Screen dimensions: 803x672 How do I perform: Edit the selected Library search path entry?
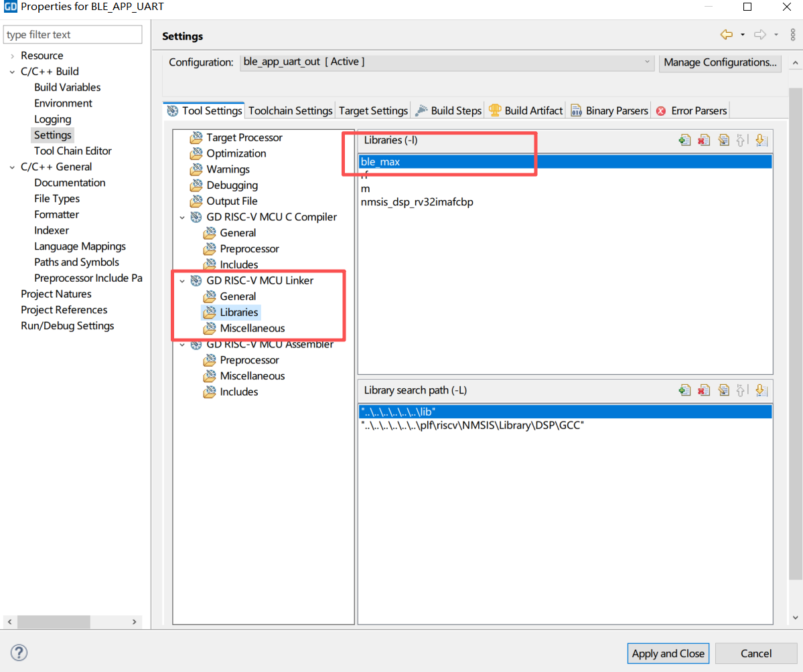(x=723, y=390)
